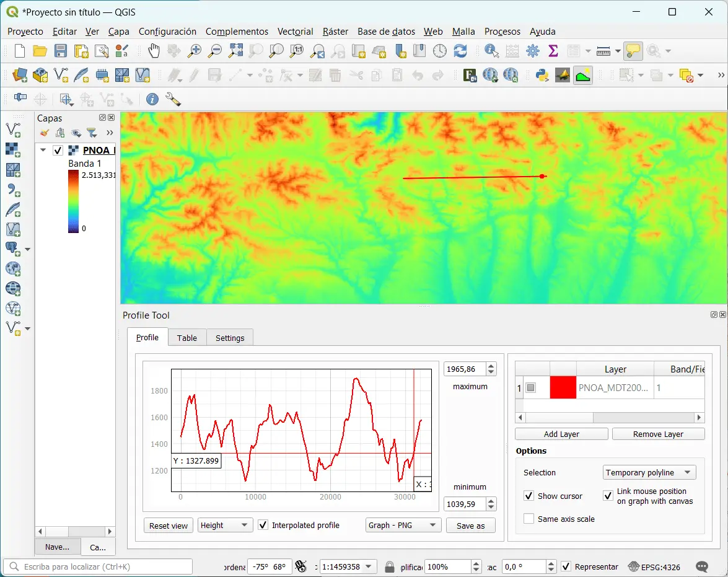This screenshot has width=728, height=577.
Task: Open Layer Styling brush icon in Capas panel
Action: click(x=45, y=133)
